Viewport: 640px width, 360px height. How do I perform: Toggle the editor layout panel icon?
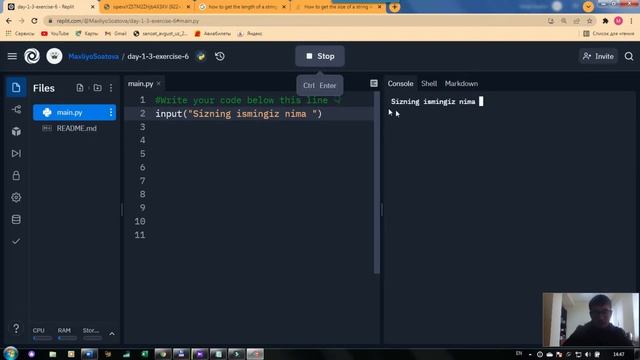click(x=374, y=83)
